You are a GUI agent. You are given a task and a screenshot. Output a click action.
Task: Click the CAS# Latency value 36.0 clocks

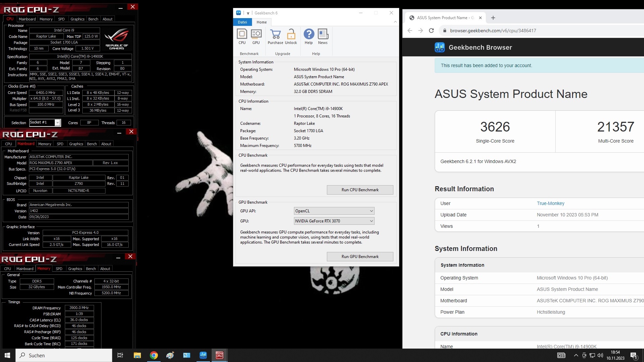tap(79, 320)
